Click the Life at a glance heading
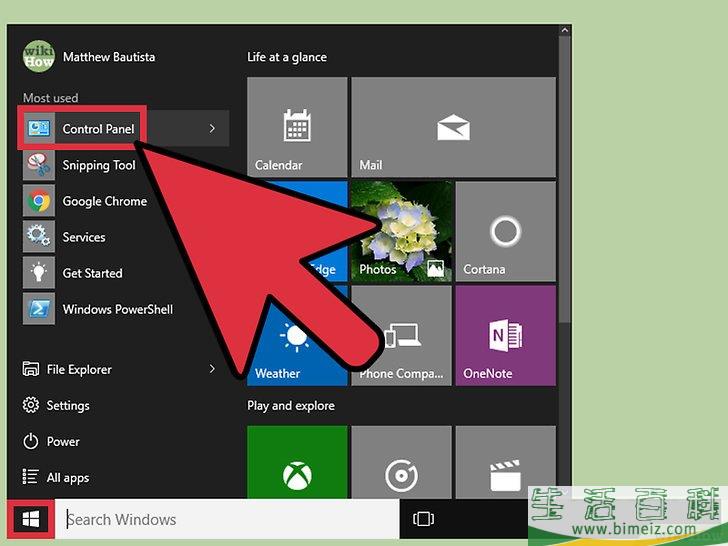 click(x=287, y=57)
